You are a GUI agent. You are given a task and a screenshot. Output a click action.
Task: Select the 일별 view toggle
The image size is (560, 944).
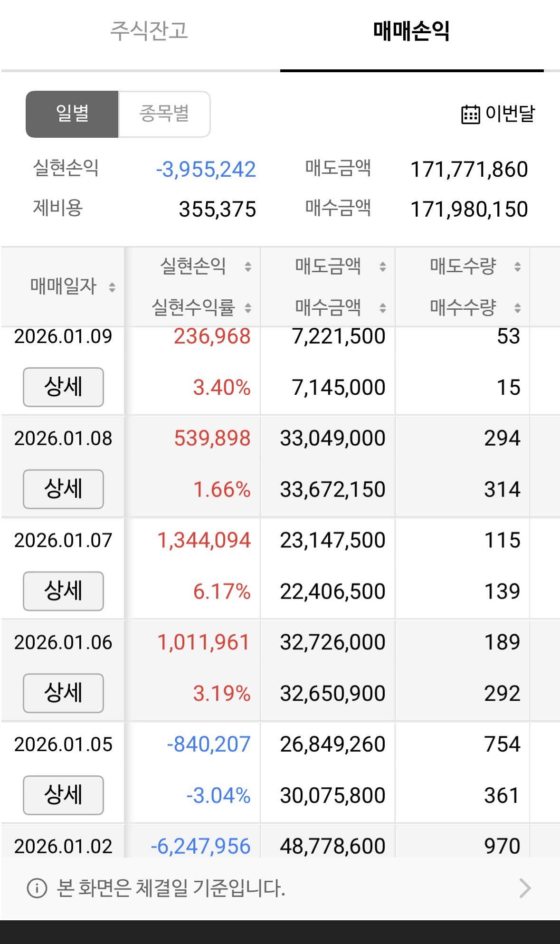click(72, 114)
